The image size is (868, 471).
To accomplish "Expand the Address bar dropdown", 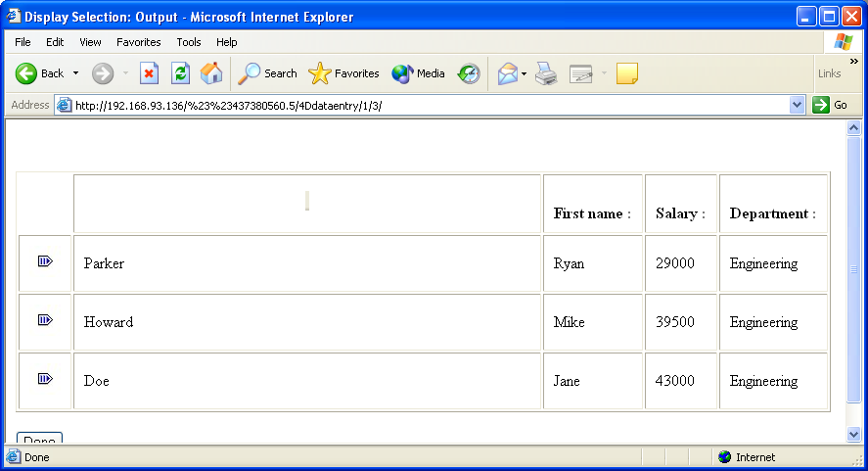I will [797, 105].
